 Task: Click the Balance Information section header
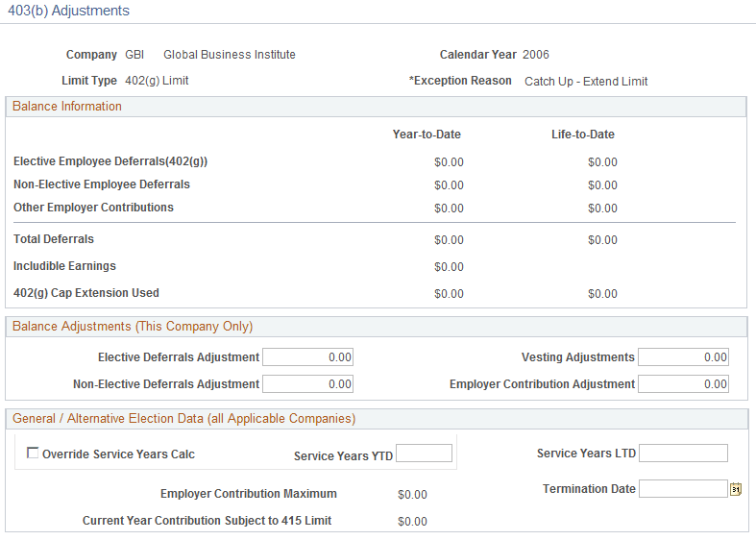67,107
